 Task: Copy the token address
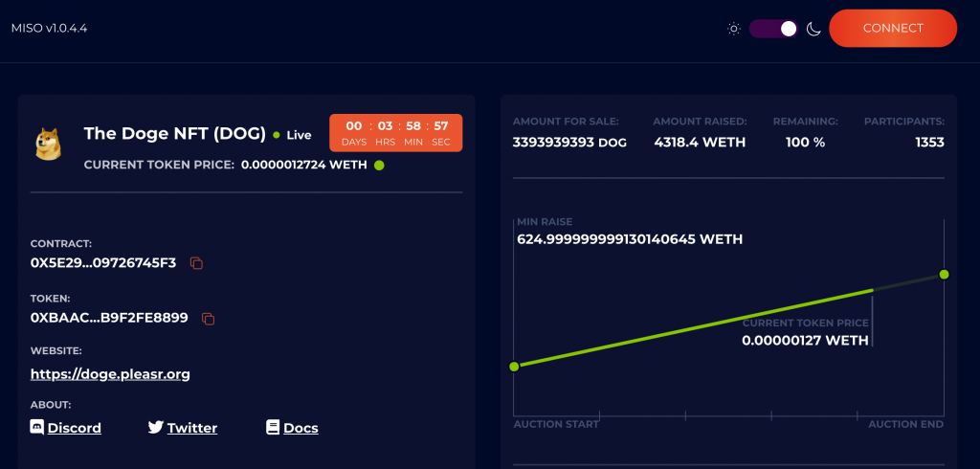208,319
